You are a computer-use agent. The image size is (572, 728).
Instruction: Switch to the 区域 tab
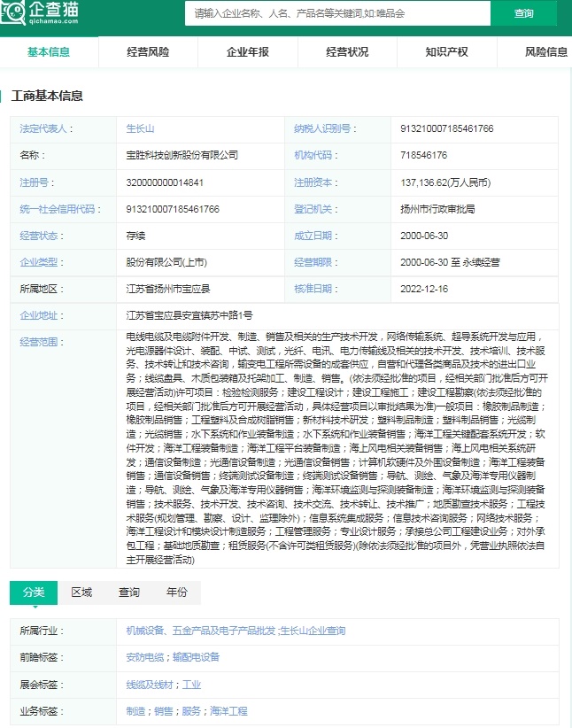81,592
